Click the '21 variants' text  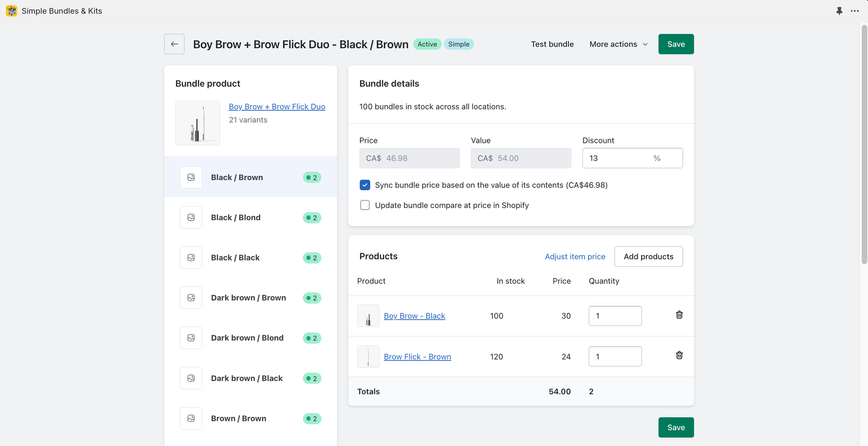248,120
